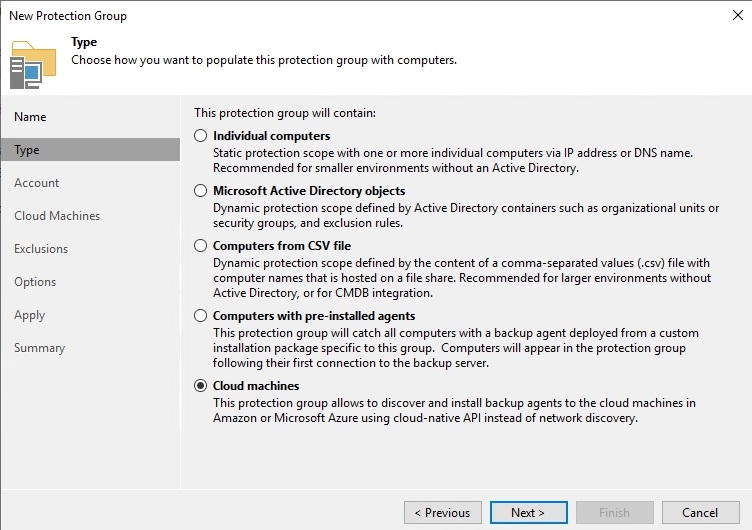752x530 pixels.
Task: Open the Summary wizard step
Action: [39, 348]
